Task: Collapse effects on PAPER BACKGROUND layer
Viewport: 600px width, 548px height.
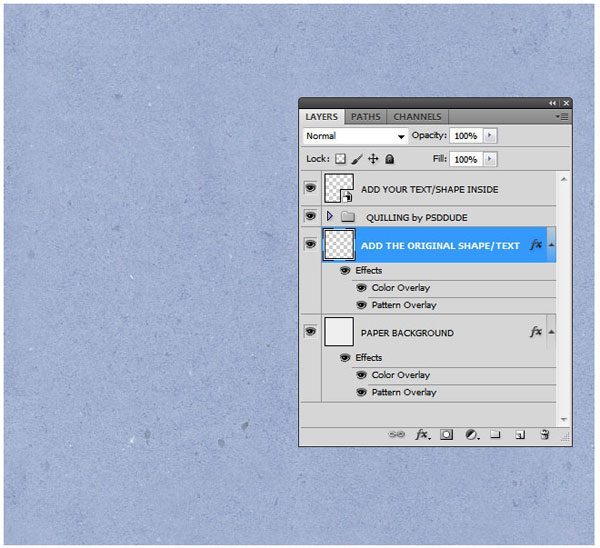Action: point(551,332)
